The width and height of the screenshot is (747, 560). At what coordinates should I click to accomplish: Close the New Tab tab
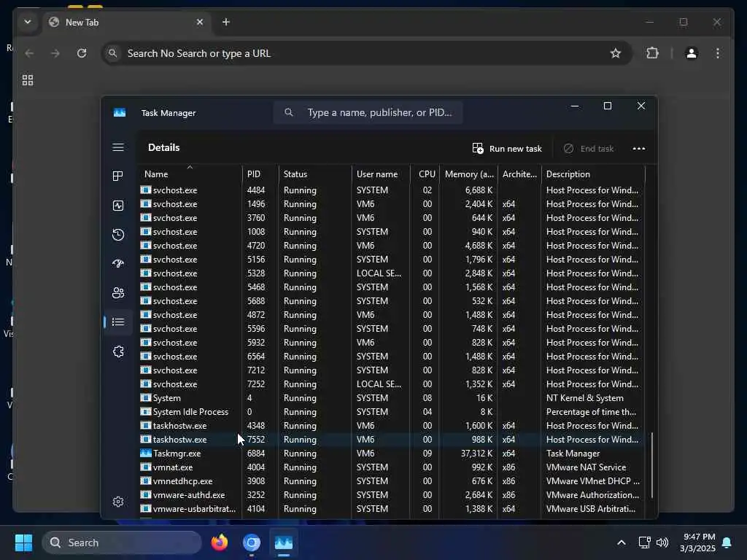[x=200, y=23]
